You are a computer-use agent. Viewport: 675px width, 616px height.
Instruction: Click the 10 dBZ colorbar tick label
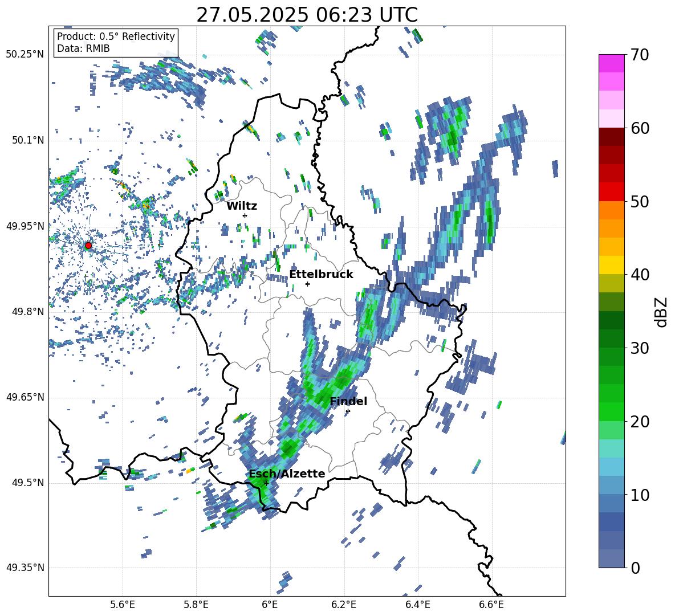coord(640,495)
